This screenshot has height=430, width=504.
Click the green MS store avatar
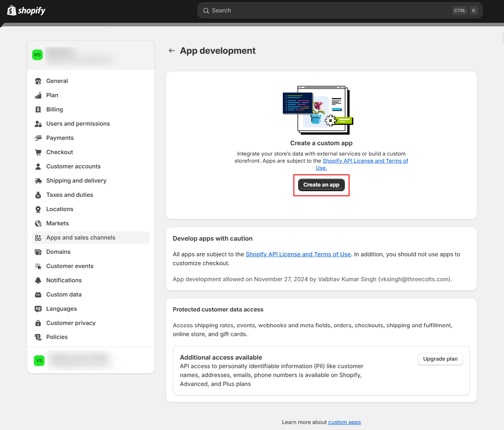click(37, 55)
